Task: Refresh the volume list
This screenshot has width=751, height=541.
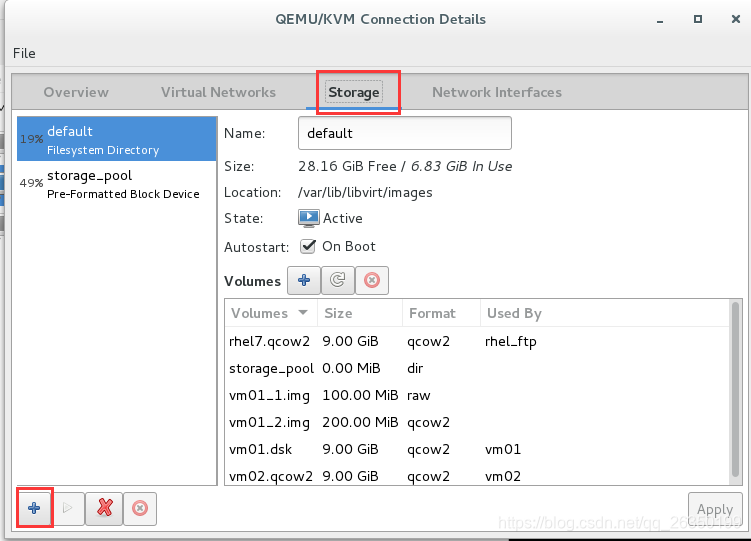Action: (x=338, y=280)
